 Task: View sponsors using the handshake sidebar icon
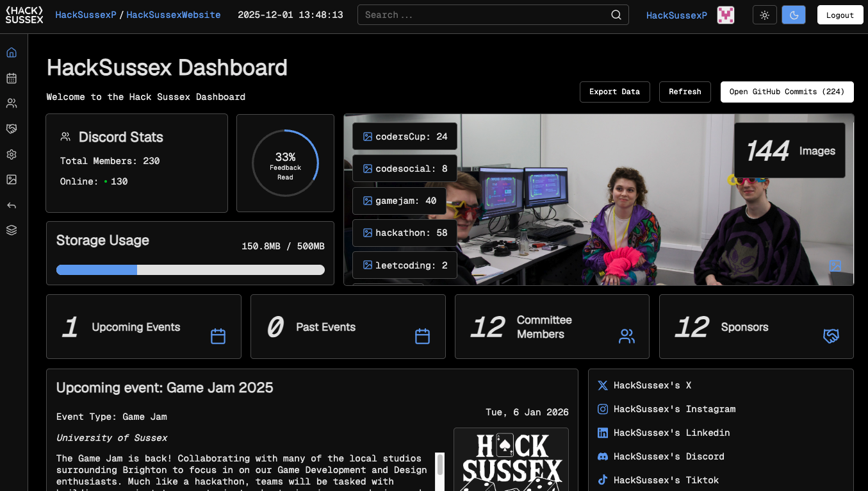pos(11,129)
